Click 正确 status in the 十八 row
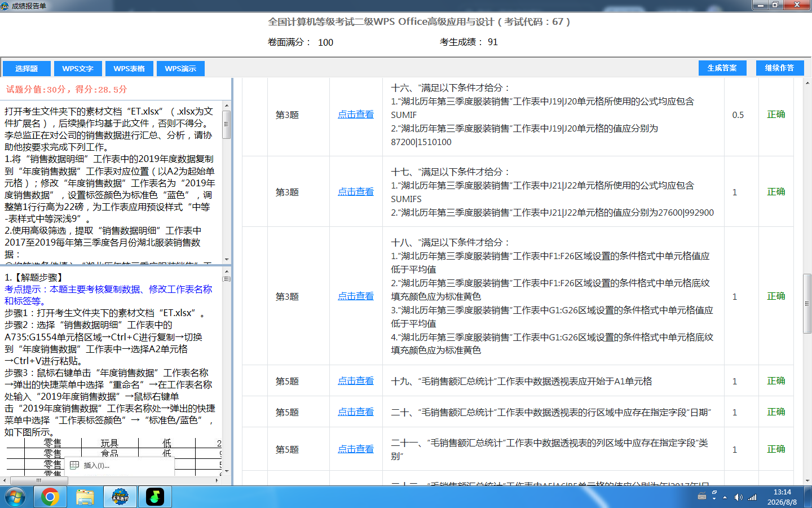 pyautogui.click(x=776, y=296)
